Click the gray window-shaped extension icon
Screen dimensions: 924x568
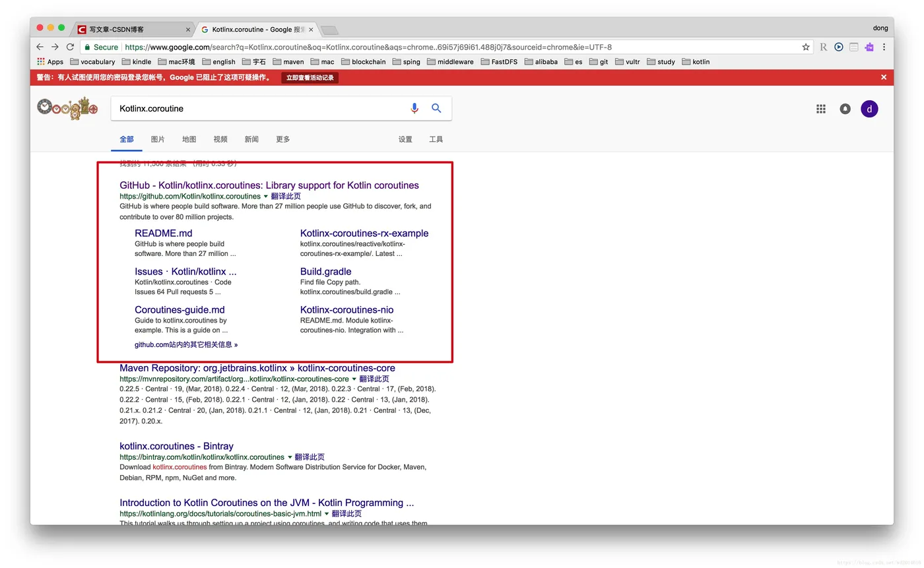tap(854, 47)
